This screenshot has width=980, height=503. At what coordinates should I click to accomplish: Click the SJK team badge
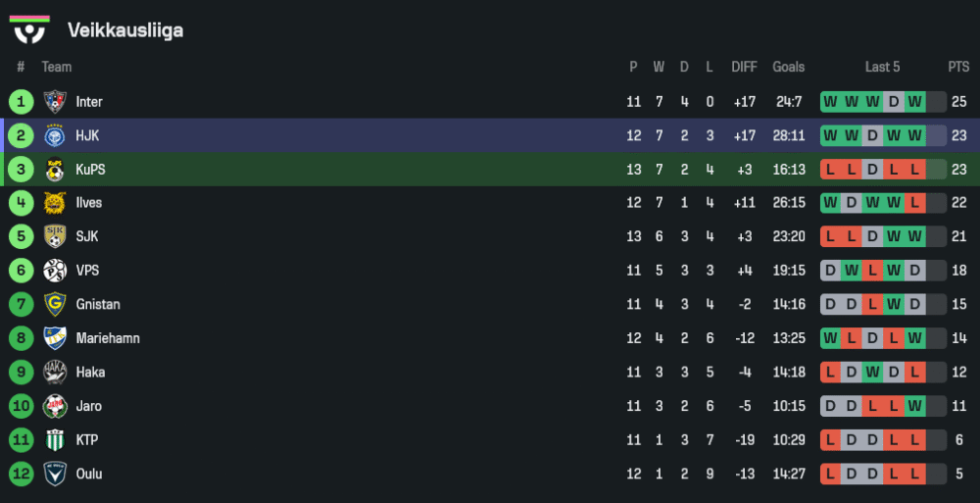(54, 236)
